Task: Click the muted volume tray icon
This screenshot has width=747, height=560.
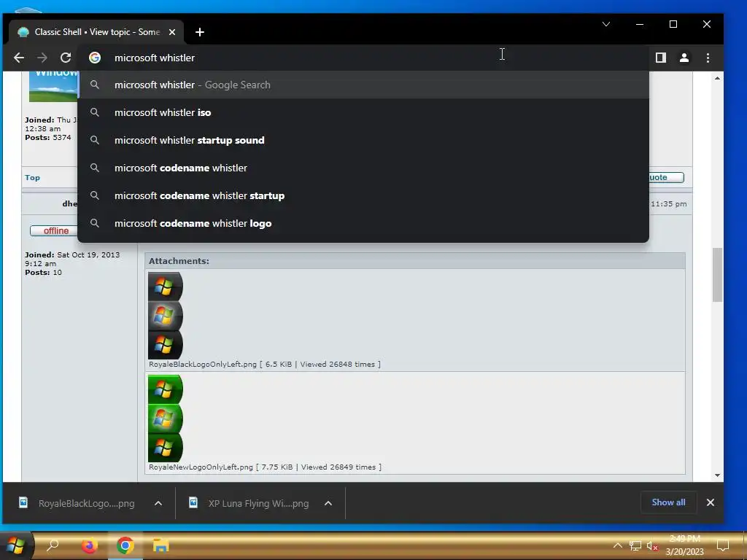Action: click(653, 545)
